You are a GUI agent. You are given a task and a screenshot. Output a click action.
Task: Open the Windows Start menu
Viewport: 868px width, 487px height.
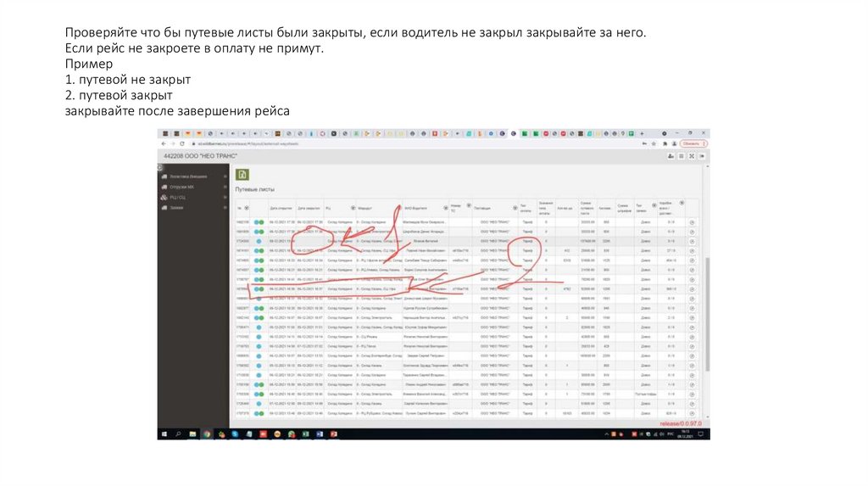point(164,434)
